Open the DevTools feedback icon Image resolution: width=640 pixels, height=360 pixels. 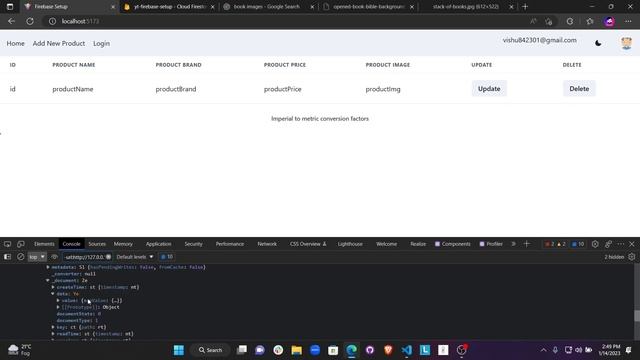point(608,244)
